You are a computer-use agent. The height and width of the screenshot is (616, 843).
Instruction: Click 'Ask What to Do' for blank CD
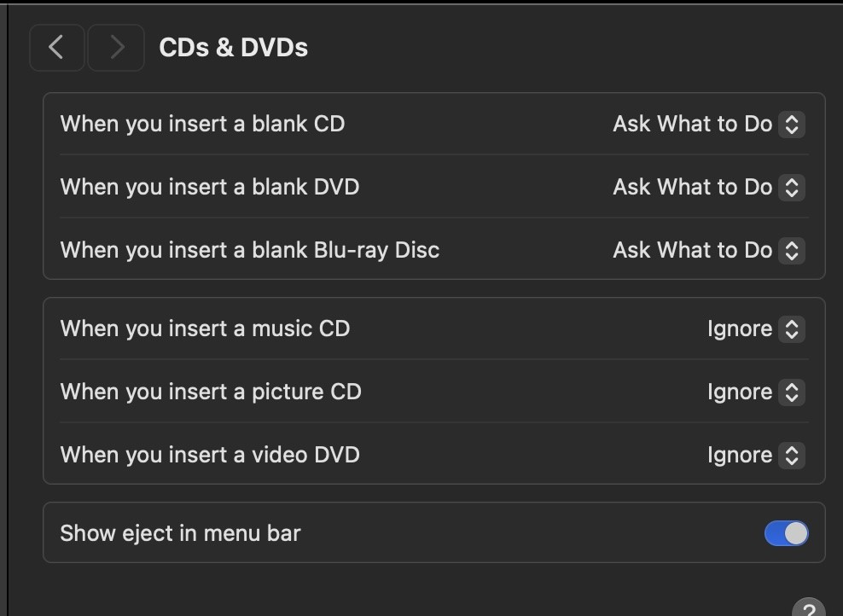(x=692, y=124)
